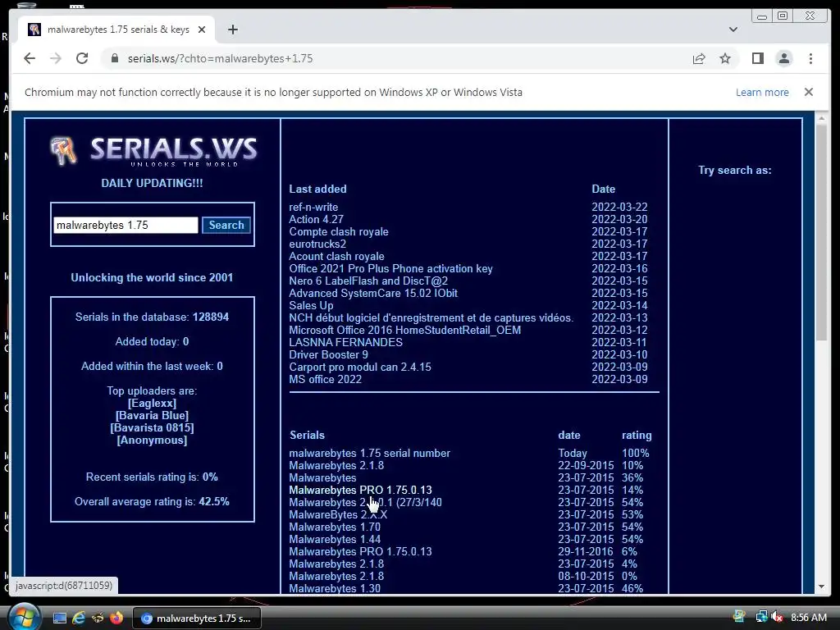The image size is (840, 630).
Task: Click the malwarebytes taskbar button
Action: [196, 618]
